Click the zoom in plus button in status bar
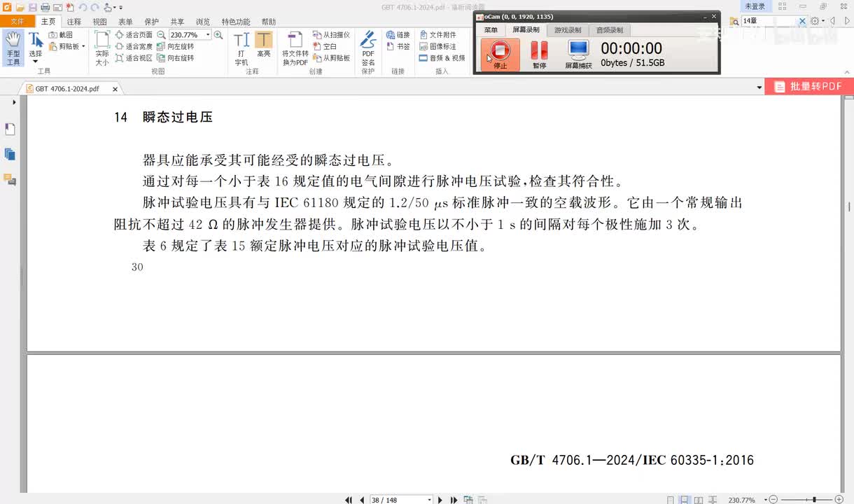Image resolution: width=854 pixels, height=504 pixels. [x=839, y=500]
